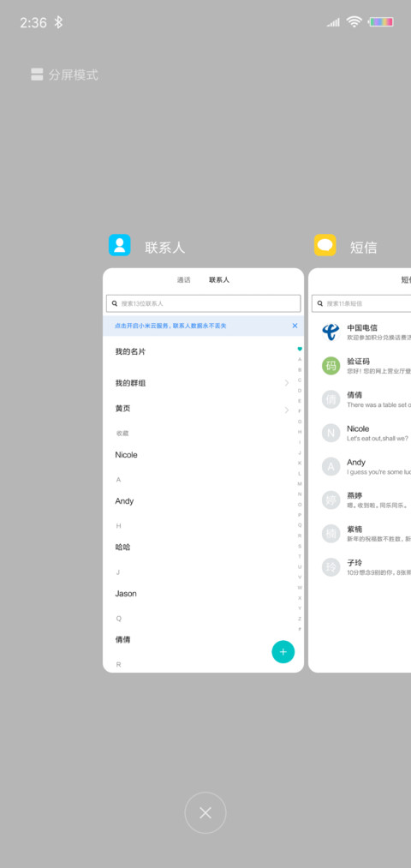
Task: Tap the contacts search magnifier icon
Action: (x=115, y=303)
